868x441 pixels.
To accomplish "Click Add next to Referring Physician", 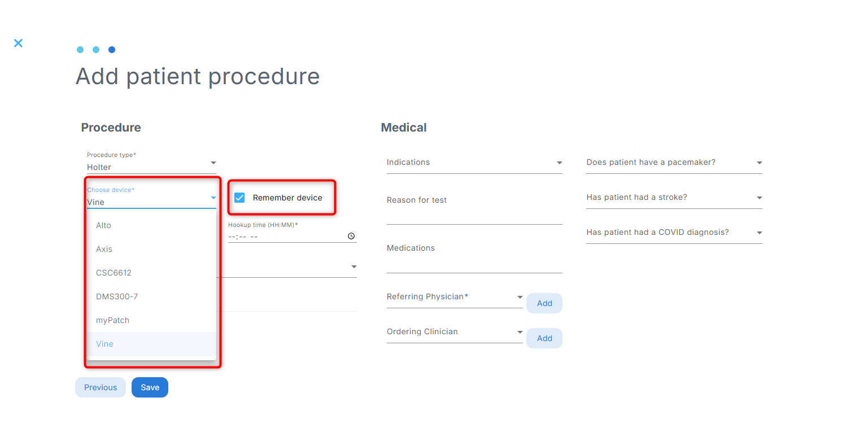I will (544, 303).
